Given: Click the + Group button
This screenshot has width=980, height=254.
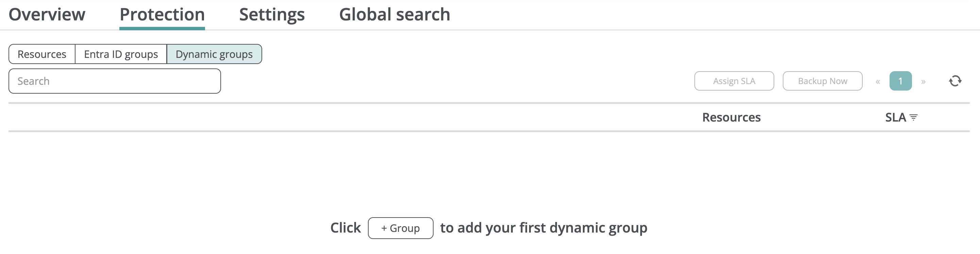Looking at the screenshot, I should pos(400,228).
